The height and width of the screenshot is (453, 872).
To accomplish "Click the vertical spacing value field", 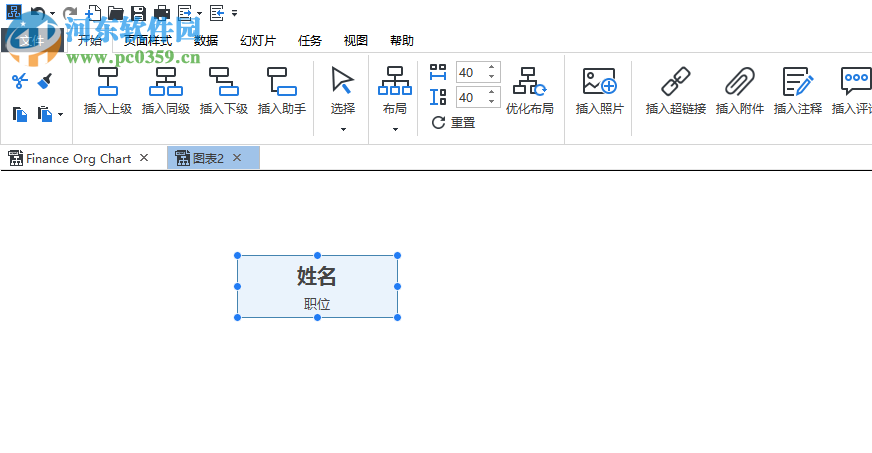I will [x=471, y=97].
